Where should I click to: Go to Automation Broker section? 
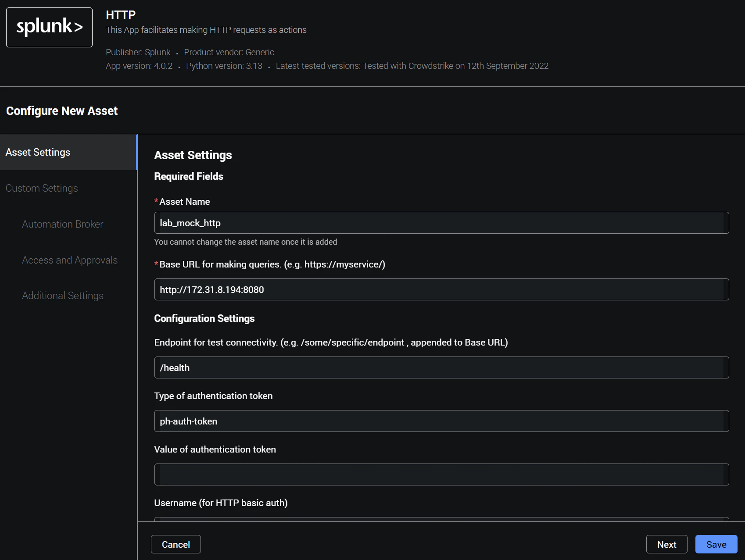(63, 224)
